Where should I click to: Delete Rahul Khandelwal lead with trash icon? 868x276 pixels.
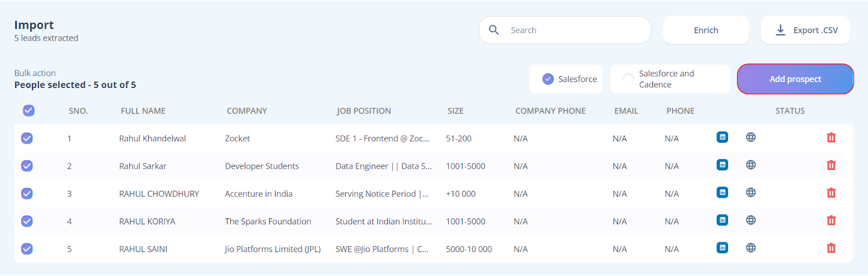pyautogui.click(x=831, y=137)
